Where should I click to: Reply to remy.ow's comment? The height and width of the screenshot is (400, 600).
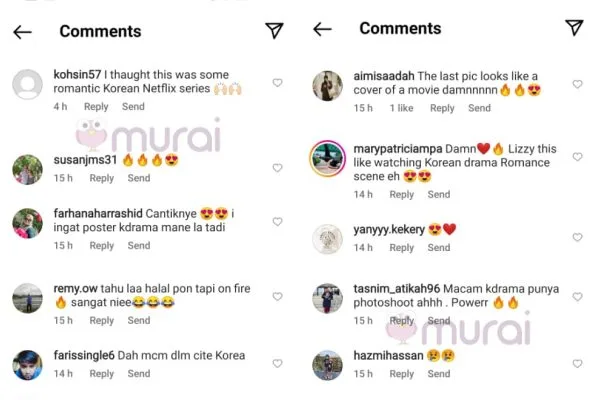(x=102, y=321)
